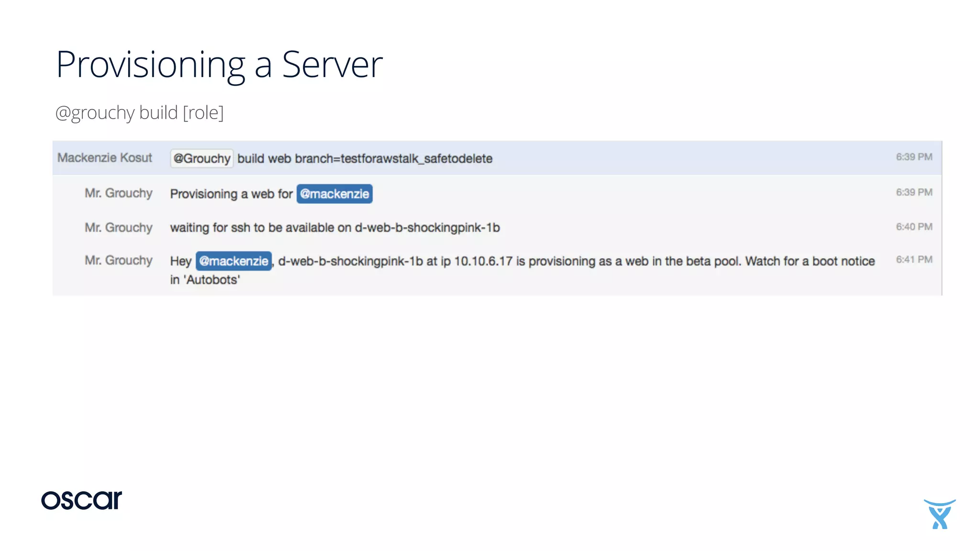Click the Atlassian logo icon

939,514
